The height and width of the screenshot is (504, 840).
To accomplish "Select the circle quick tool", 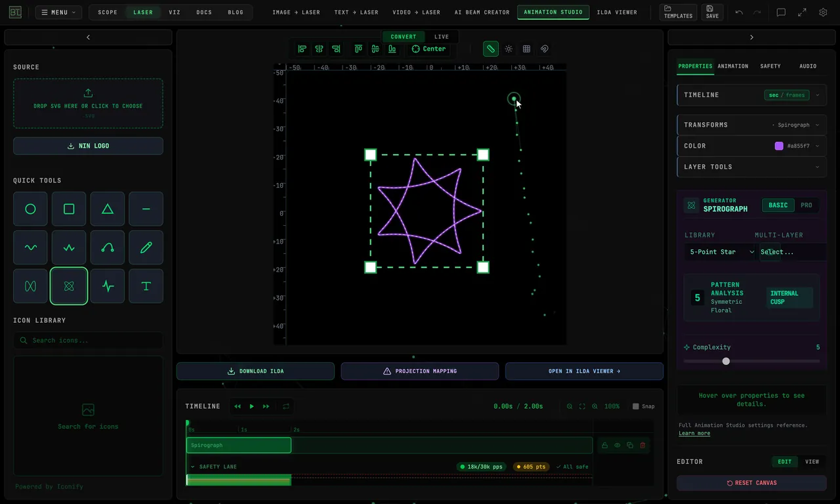I will coord(30,209).
